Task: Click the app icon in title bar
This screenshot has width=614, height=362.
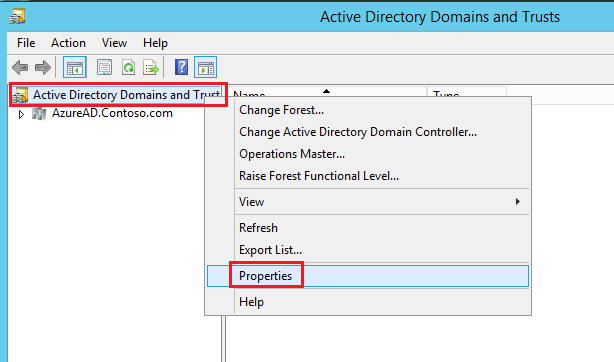Action: (x=17, y=16)
